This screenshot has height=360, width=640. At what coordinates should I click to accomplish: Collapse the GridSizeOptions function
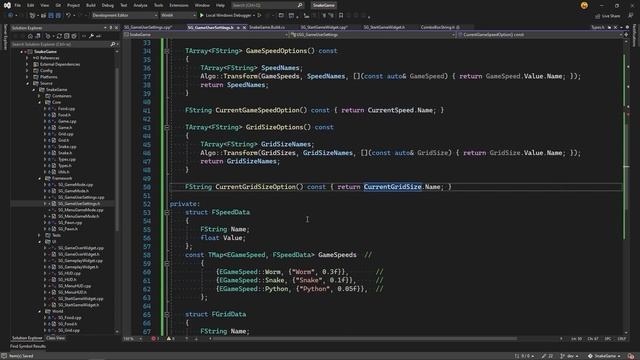point(167,127)
